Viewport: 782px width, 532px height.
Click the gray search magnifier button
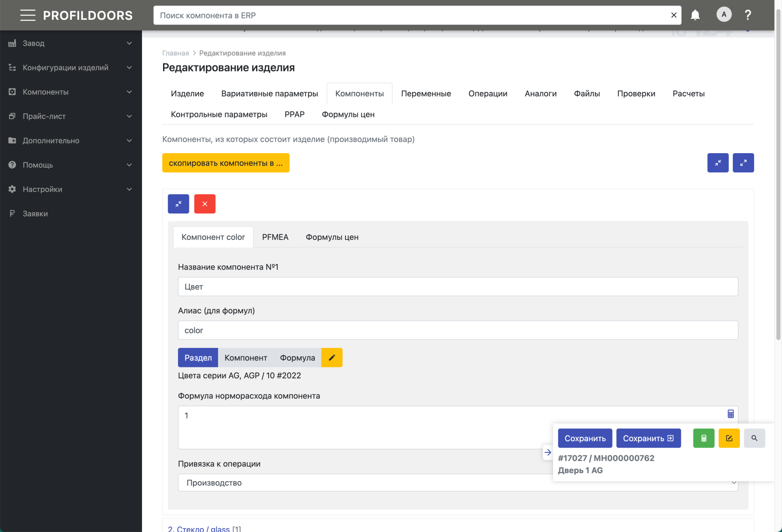coord(754,438)
